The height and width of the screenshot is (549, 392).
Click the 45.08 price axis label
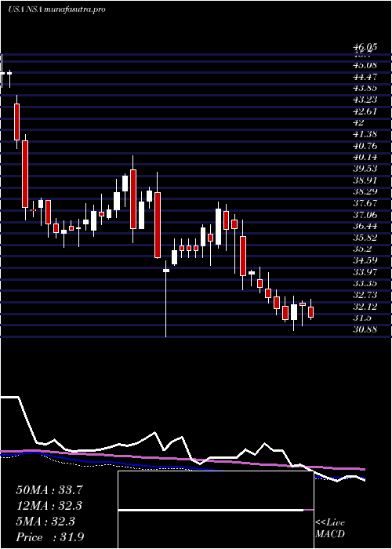point(365,65)
